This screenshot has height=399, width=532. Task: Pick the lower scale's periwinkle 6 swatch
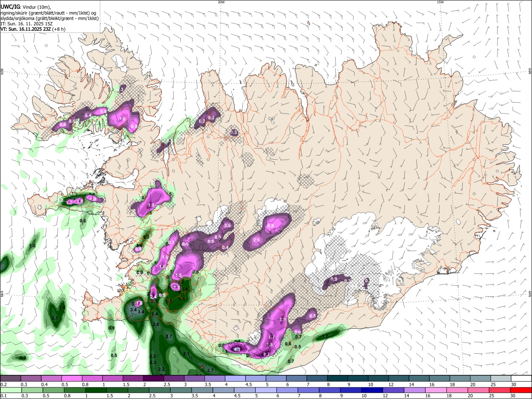click(x=287, y=390)
